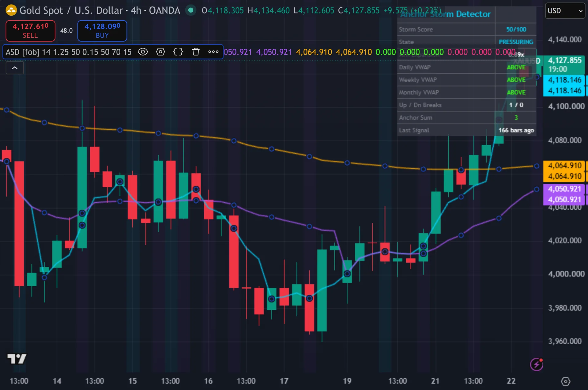Click the 4,140.000 price axis label

coord(564,40)
